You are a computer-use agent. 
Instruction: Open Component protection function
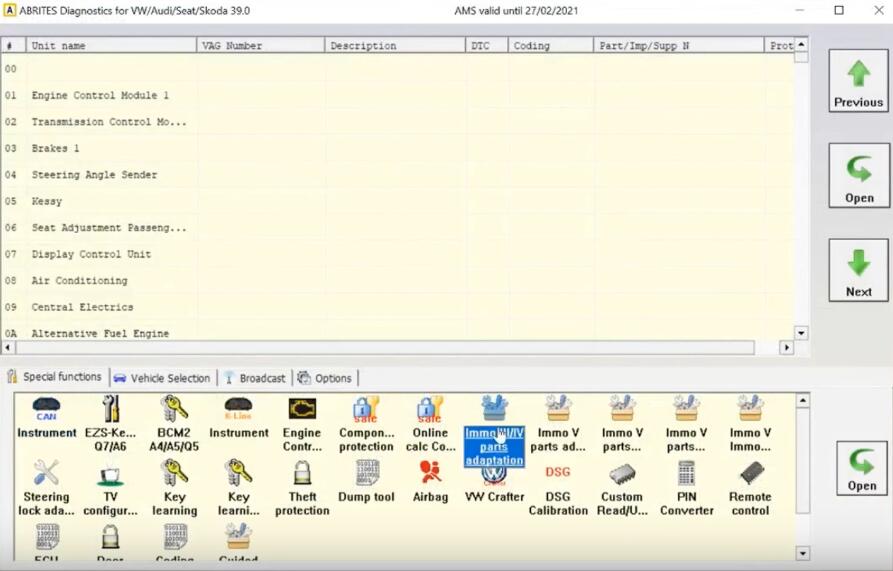tap(366, 424)
